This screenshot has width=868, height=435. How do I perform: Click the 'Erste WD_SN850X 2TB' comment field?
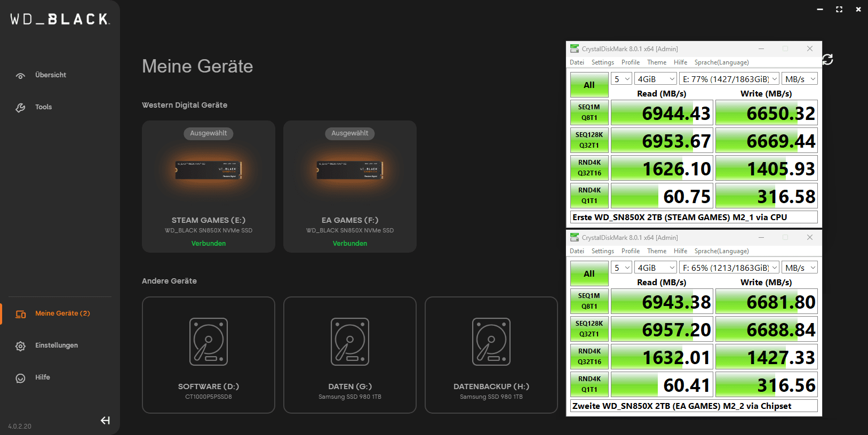click(694, 217)
